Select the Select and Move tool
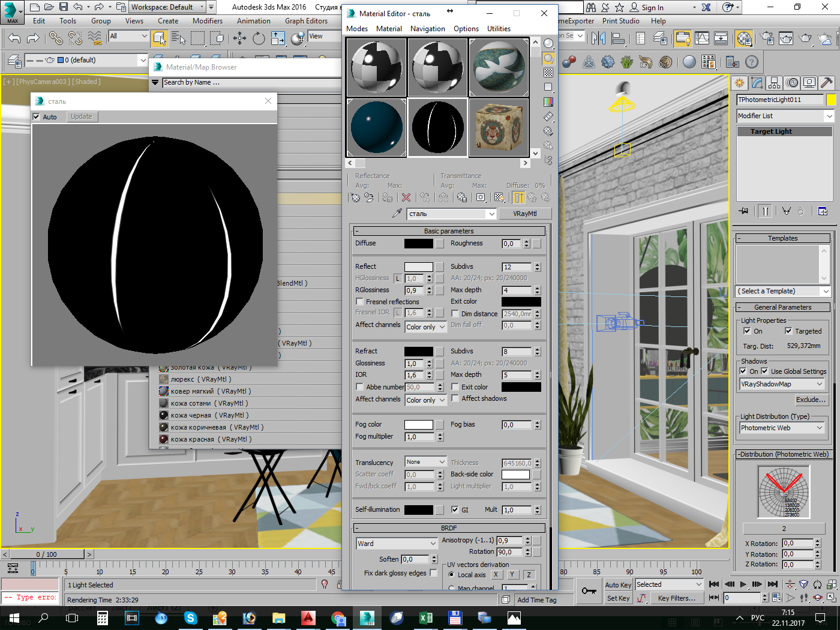Screen dimensions: 840x630 tap(239, 38)
